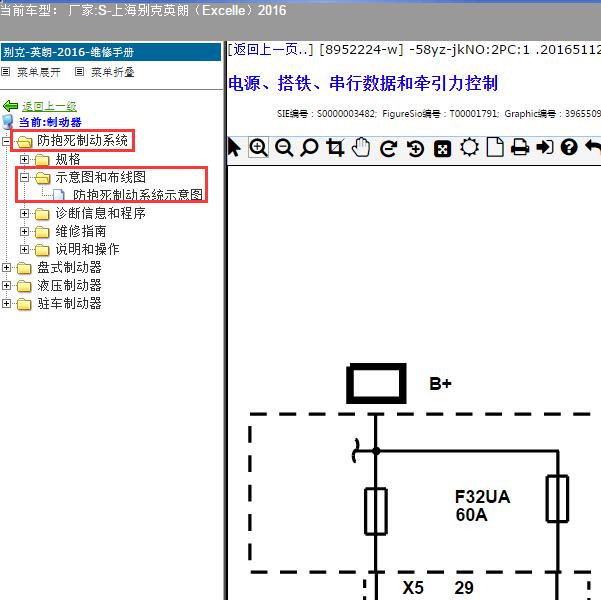Click the undo back arrow icon
Image resolution: width=601 pixels, height=600 pixels.
pyautogui.click(x=593, y=147)
